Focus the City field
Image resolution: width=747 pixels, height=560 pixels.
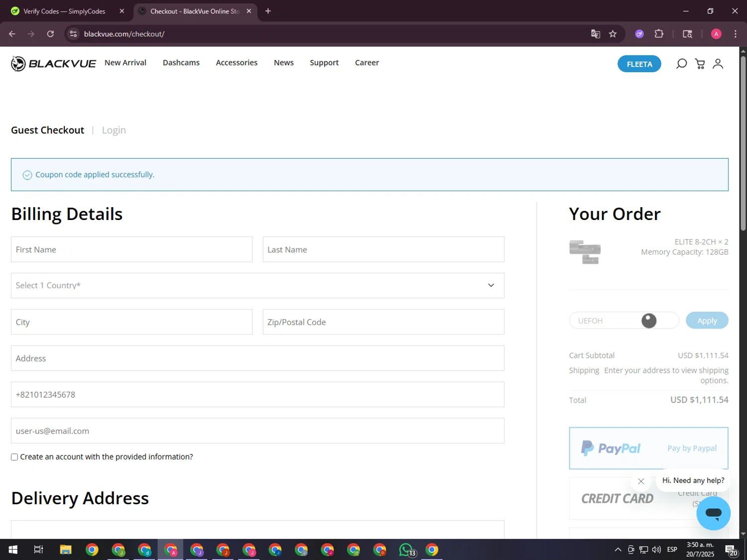coord(131,322)
